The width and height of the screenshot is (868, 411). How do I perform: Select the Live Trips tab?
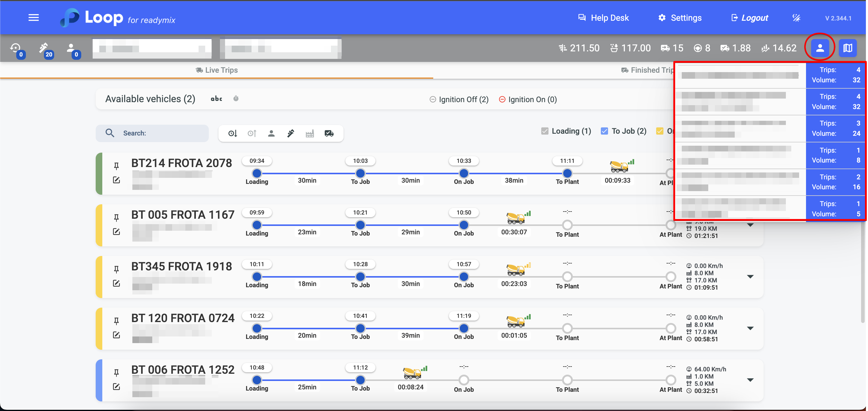217,70
